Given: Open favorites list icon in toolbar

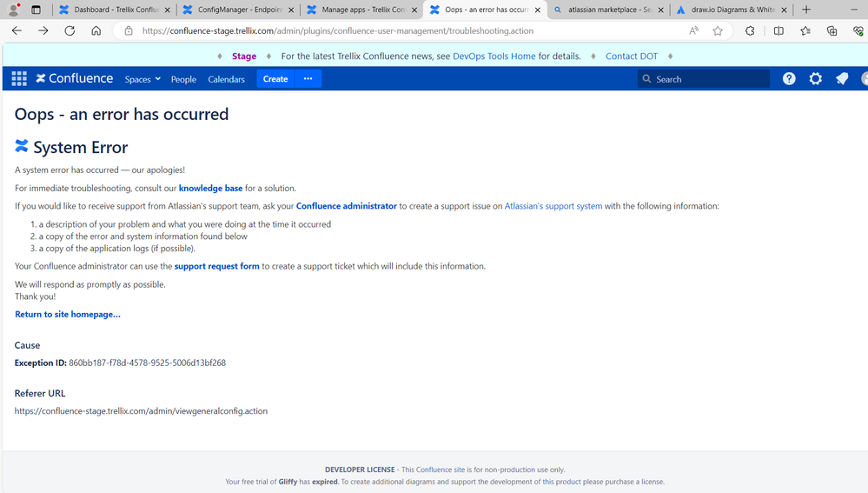Looking at the screenshot, I should pos(805,31).
